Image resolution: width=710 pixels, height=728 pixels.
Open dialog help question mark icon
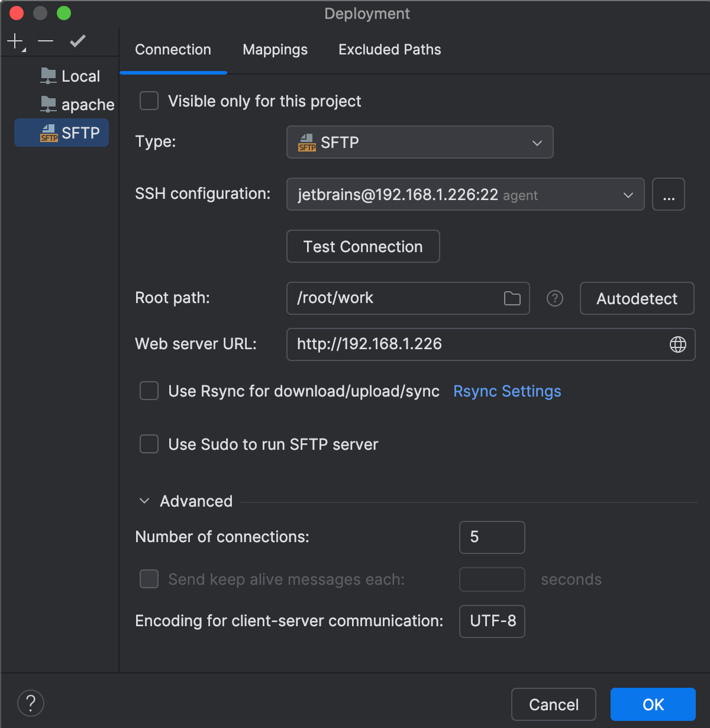pyautogui.click(x=31, y=703)
